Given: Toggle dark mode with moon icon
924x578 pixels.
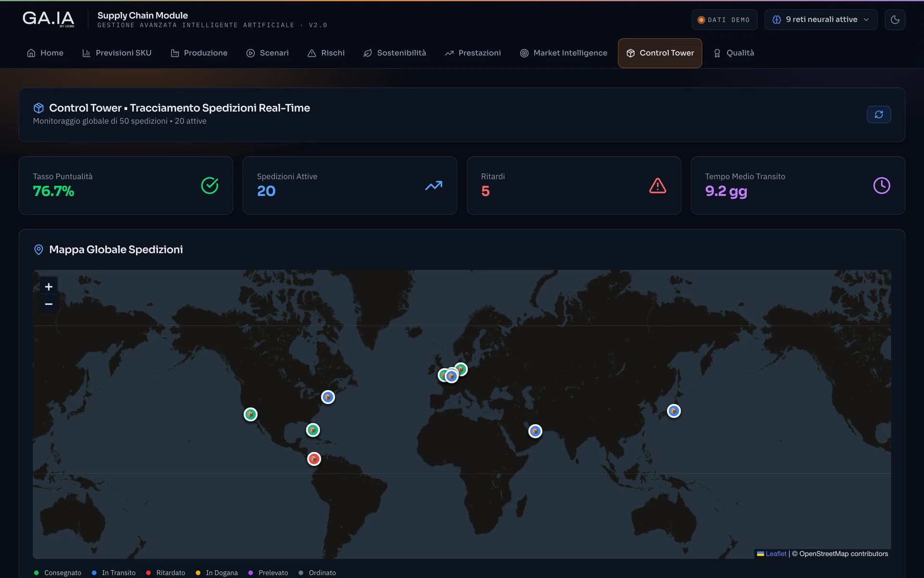Looking at the screenshot, I should pos(895,20).
